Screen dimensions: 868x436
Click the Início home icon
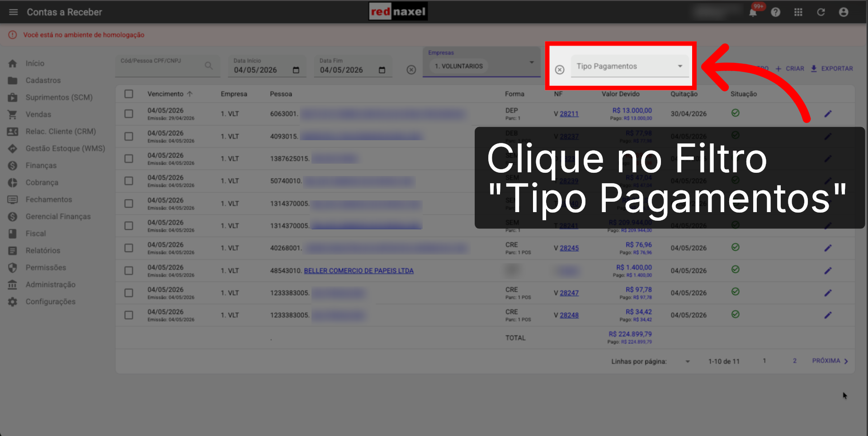click(x=13, y=63)
